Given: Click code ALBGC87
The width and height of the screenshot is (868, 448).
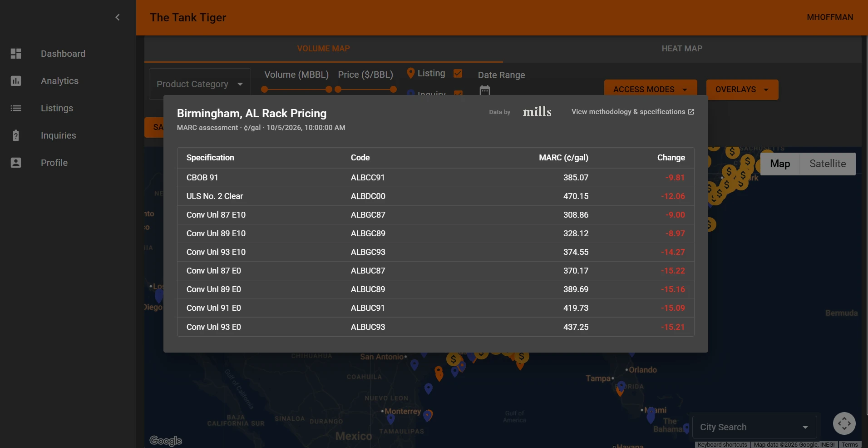Looking at the screenshot, I should click(x=368, y=215).
